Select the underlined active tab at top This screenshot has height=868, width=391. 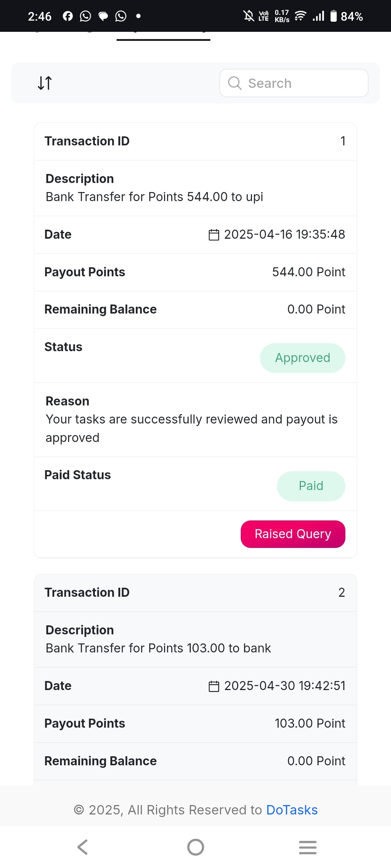point(163,36)
